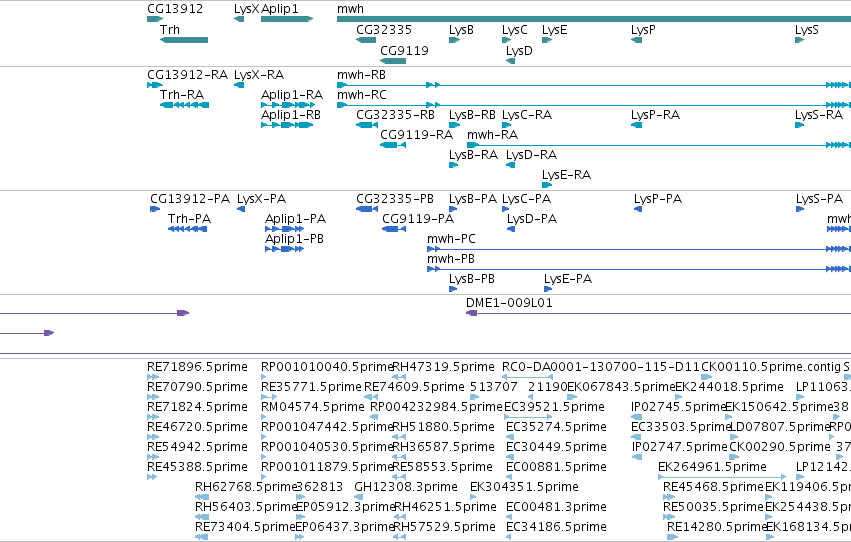Viewport: 851px width, 542px height.
Task: Click the RE71896.5prime EST
Action: click(153, 377)
